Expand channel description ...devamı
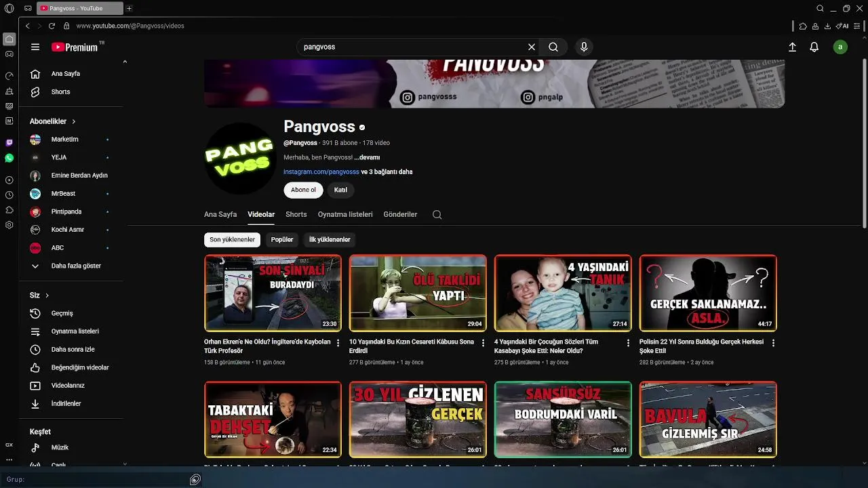Screen dimensions: 868x488 367,157
